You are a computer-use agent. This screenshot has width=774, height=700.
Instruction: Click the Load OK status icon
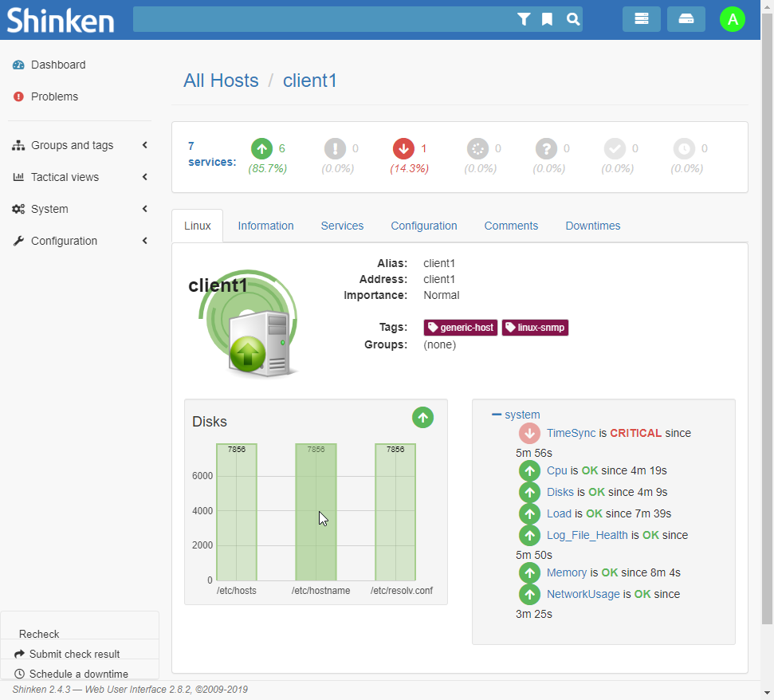coord(529,514)
